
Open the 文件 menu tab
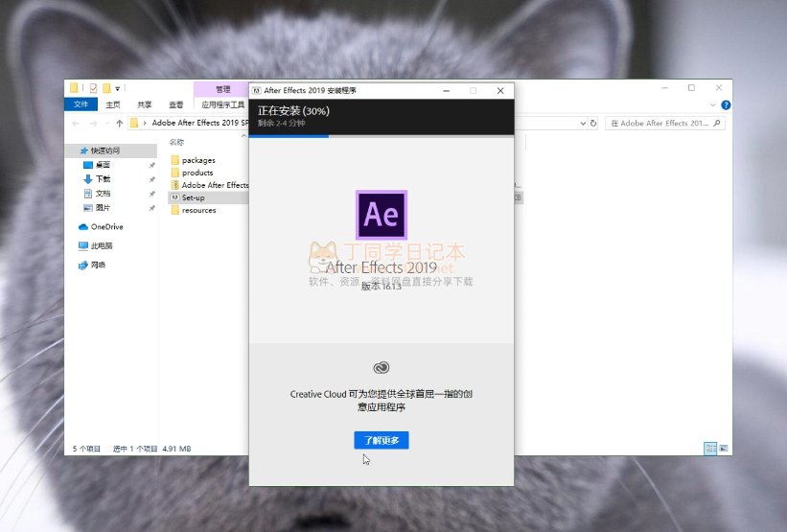click(x=81, y=104)
